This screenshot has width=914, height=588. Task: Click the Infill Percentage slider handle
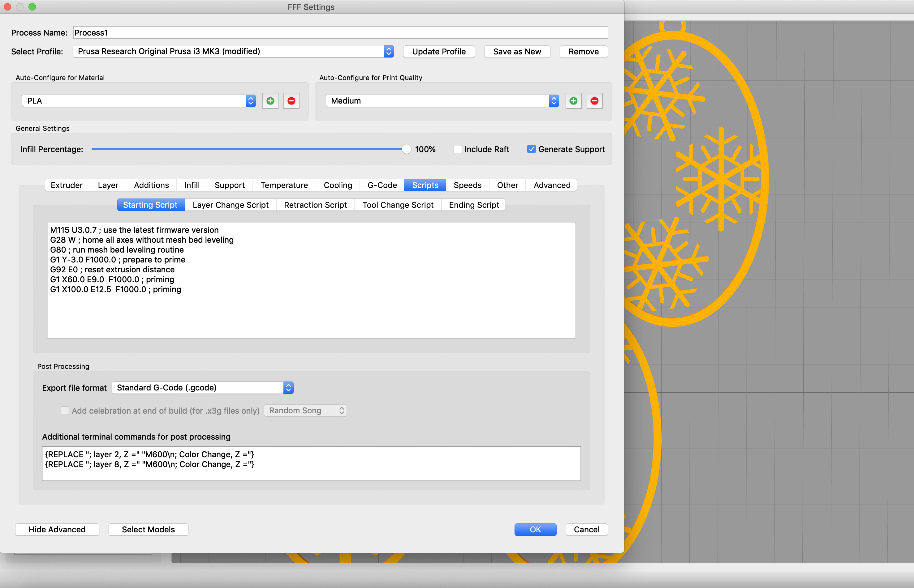click(x=406, y=149)
